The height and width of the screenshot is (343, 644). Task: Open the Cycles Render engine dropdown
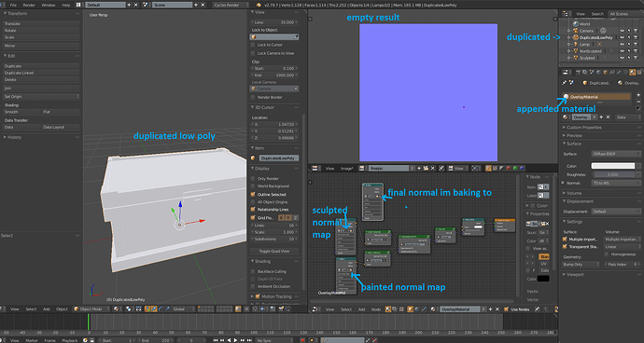coord(231,5)
